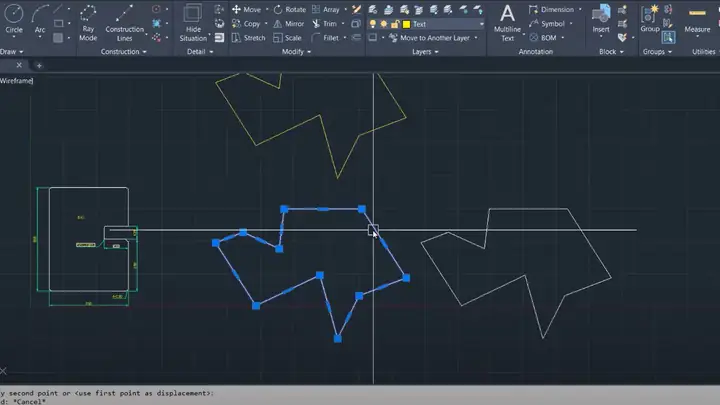Open the Symbol dropdown arrow

click(x=571, y=23)
